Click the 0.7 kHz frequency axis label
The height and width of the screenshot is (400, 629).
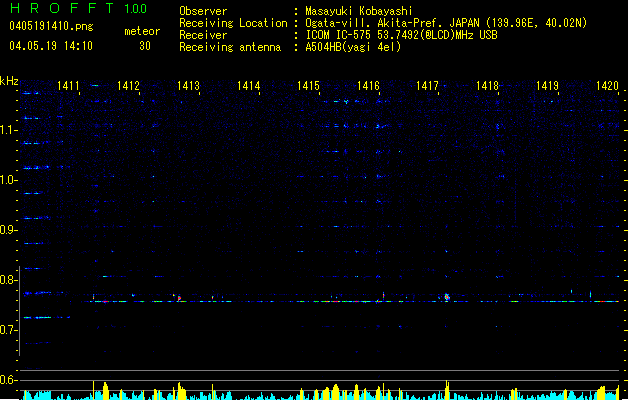coord(8,330)
